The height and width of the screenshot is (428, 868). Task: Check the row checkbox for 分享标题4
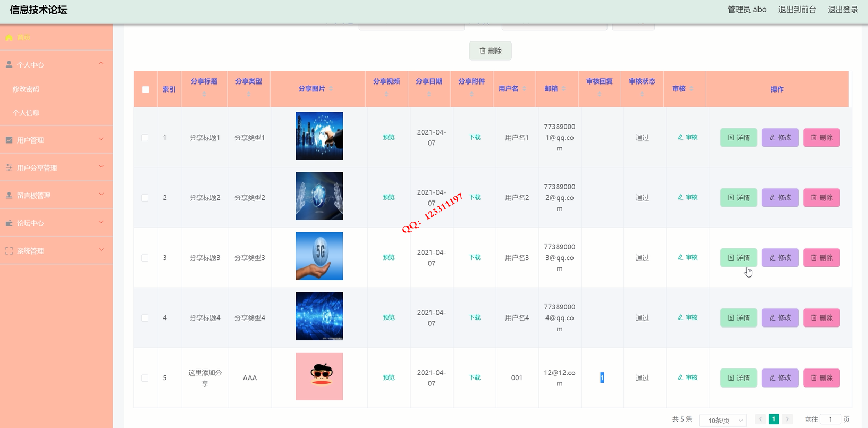145,318
